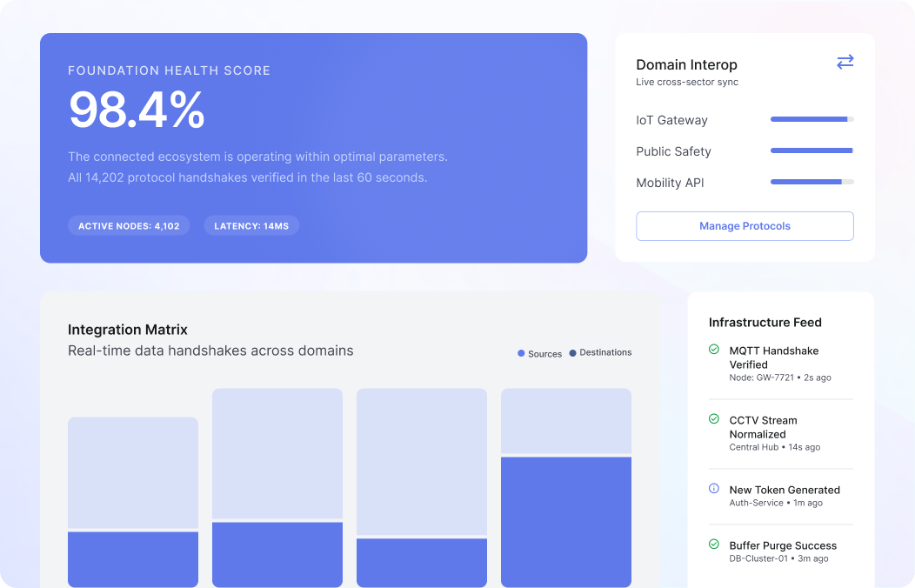Click the Active Nodes: 4,102 badge

[x=129, y=226]
